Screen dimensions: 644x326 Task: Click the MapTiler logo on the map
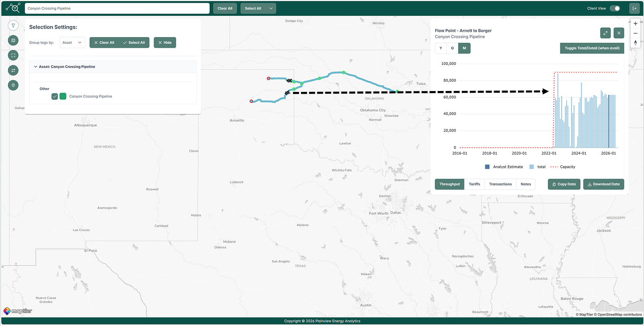(x=18, y=311)
